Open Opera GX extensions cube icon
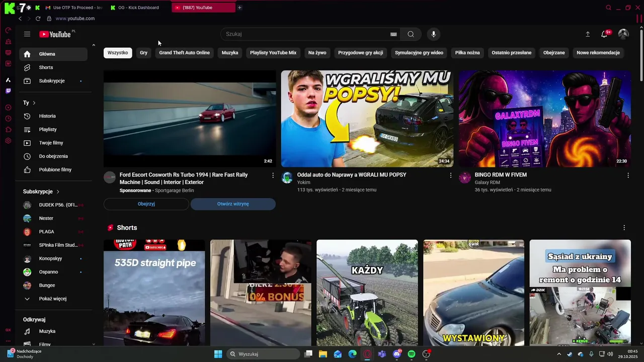 click(8, 130)
